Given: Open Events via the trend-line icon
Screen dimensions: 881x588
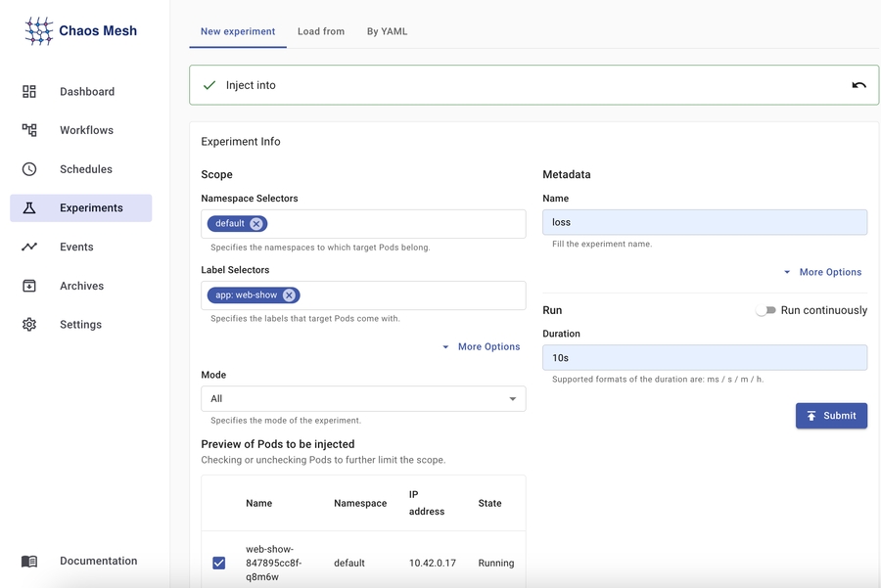Looking at the screenshot, I should (29, 247).
